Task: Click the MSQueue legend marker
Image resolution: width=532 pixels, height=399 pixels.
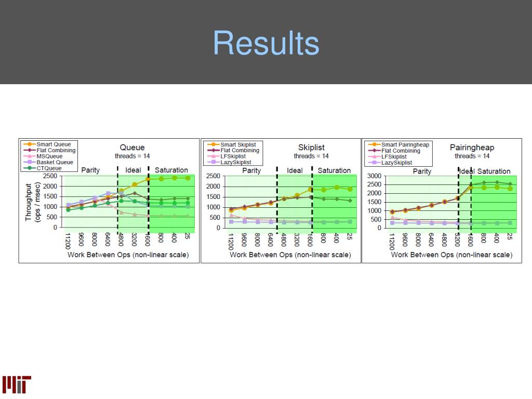Action: [30, 156]
